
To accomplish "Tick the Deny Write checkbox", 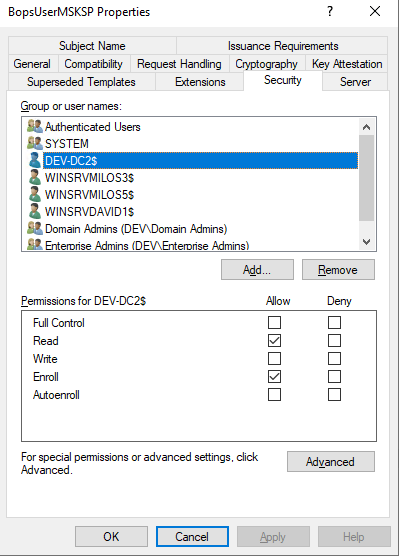I will coord(334,358).
